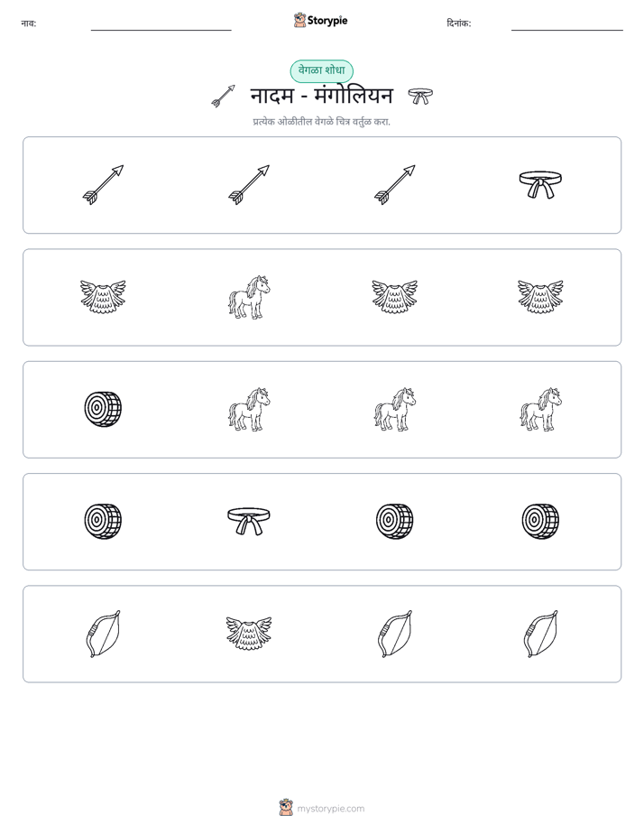The height and width of the screenshot is (834, 644).
Task: Click the winged costume in the bottom row
Action: point(249,634)
